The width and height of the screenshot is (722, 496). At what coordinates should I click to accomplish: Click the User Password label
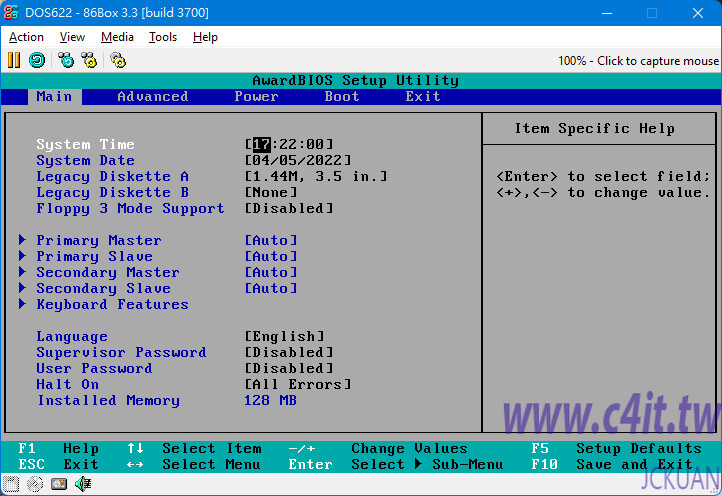coord(94,368)
